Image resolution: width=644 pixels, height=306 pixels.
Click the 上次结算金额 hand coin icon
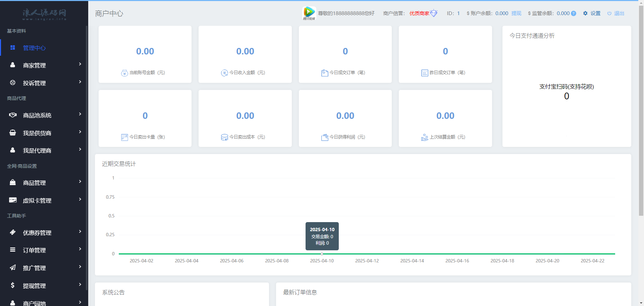tap(424, 137)
